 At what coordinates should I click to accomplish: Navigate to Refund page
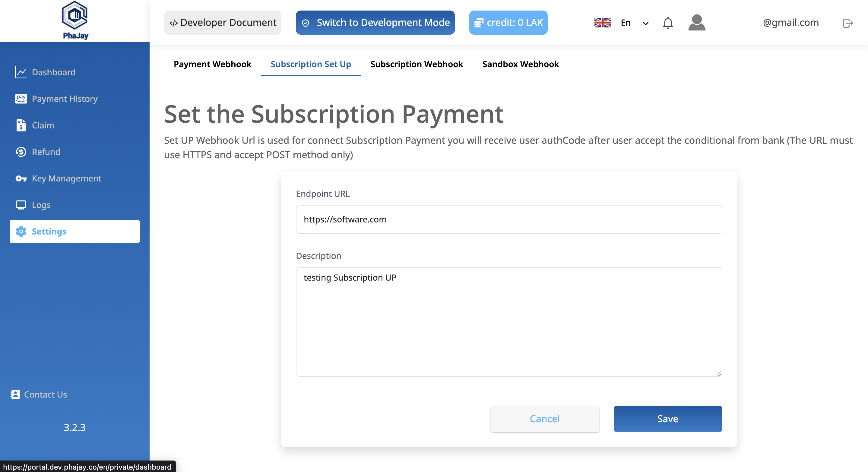[46, 152]
